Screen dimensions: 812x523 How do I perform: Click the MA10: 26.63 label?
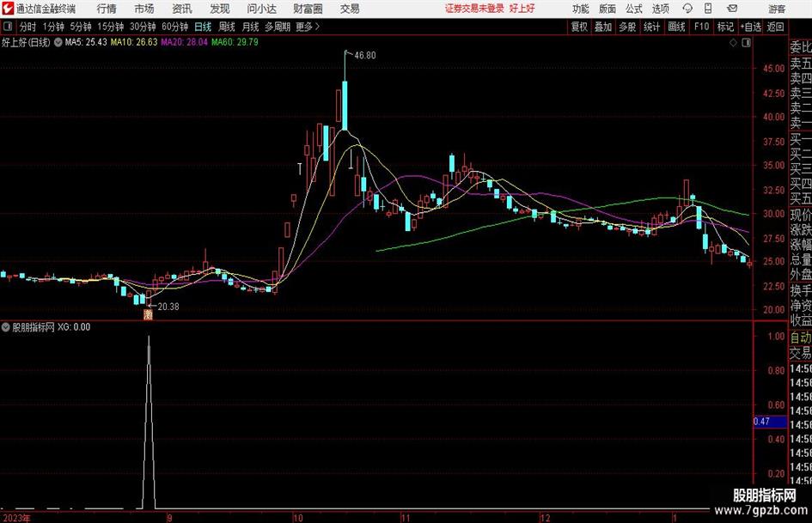(x=134, y=42)
